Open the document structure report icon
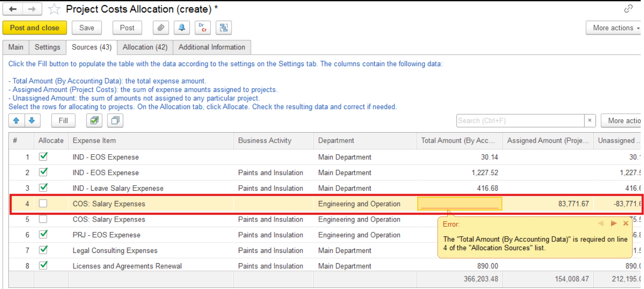The height and width of the screenshot is (289, 644). [x=223, y=28]
